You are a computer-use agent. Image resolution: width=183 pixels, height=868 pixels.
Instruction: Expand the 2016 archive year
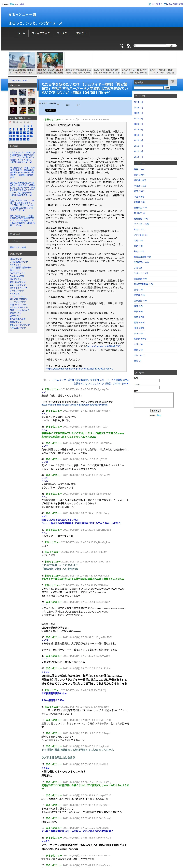click(x=138, y=146)
